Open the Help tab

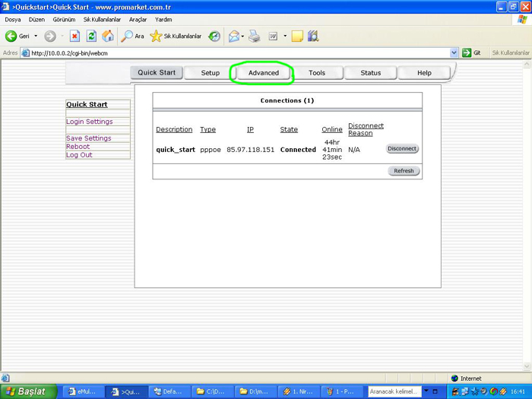tap(424, 73)
